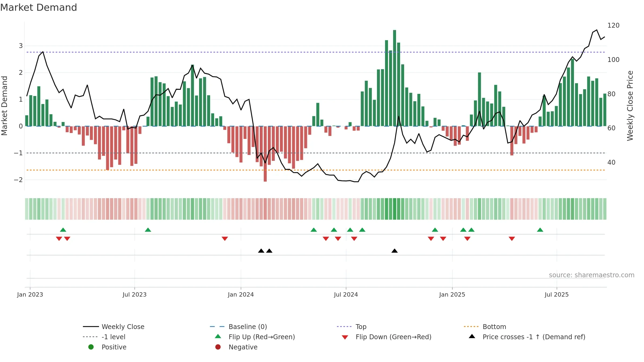Viewport: 644px width, 362px height.
Task: Click the Jul 2024 axis label
Action: (346, 295)
